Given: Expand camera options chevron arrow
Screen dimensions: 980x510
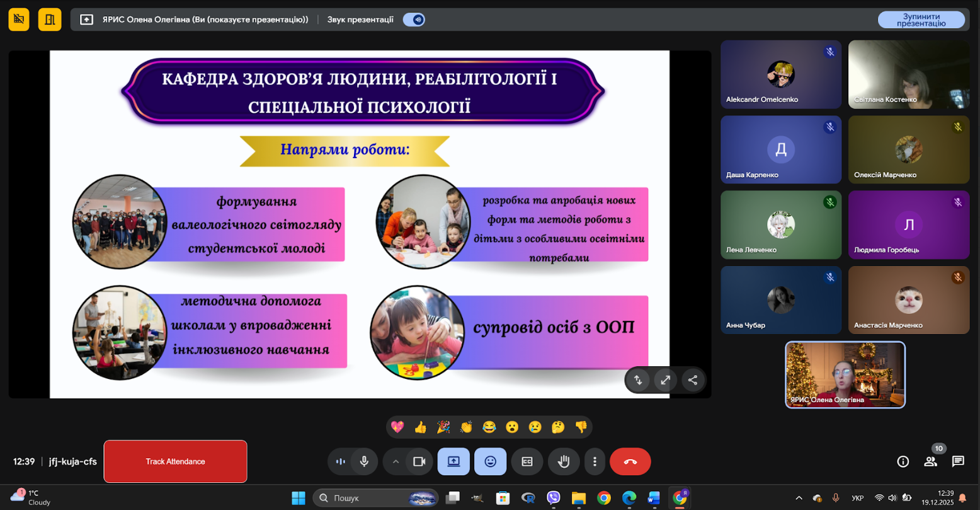Looking at the screenshot, I should [x=396, y=461].
